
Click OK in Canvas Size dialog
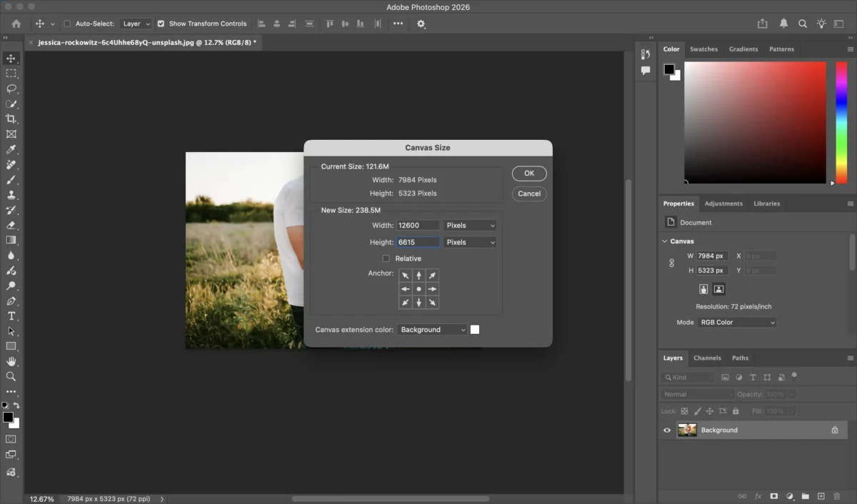tap(529, 173)
